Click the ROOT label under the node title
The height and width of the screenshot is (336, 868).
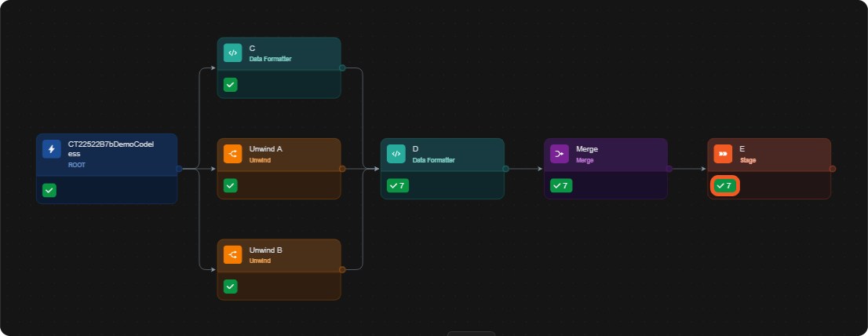(x=76, y=165)
